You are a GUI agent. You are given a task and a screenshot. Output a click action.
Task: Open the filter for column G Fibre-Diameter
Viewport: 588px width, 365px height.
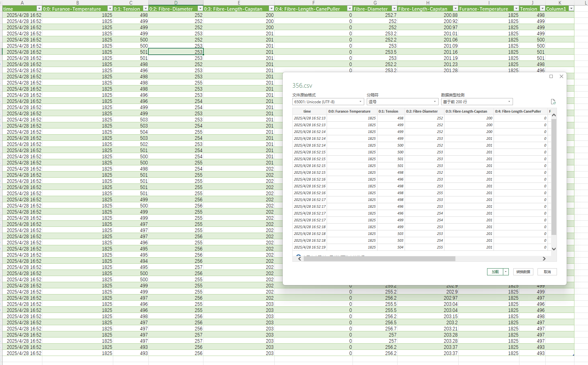394,9
